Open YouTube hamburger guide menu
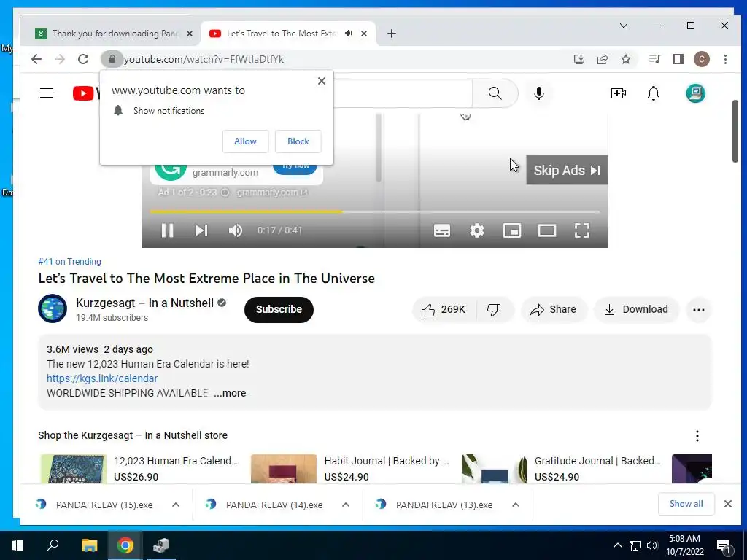This screenshot has height=560, width=747. coord(47,93)
